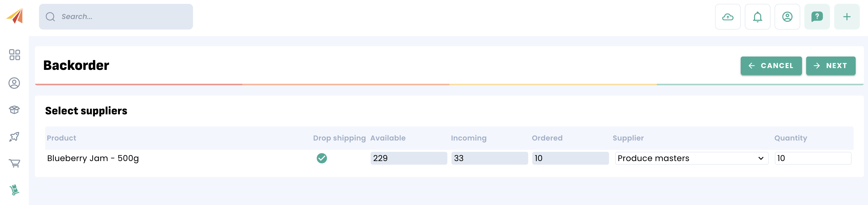Click the Quantity input field

pyautogui.click(x=812, y=158)
